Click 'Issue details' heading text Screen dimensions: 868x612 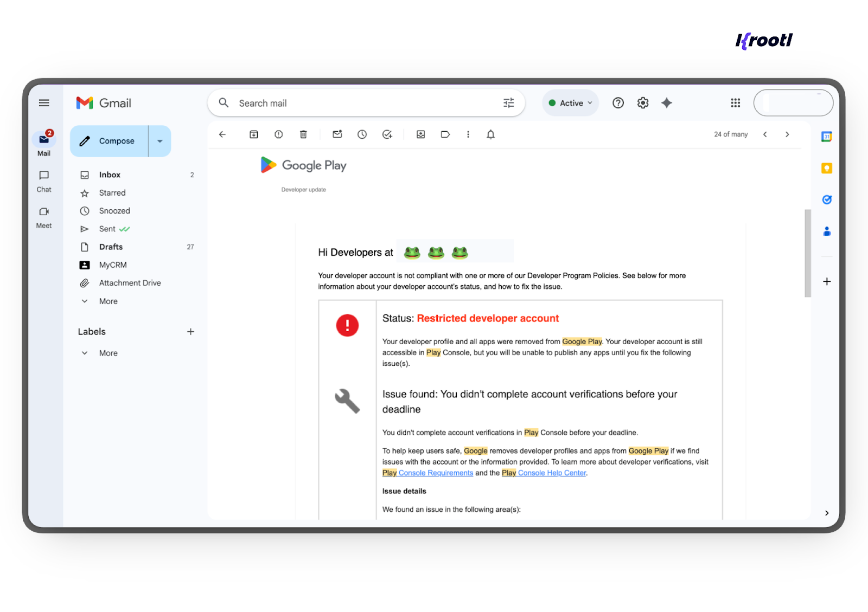pos(404,491)
